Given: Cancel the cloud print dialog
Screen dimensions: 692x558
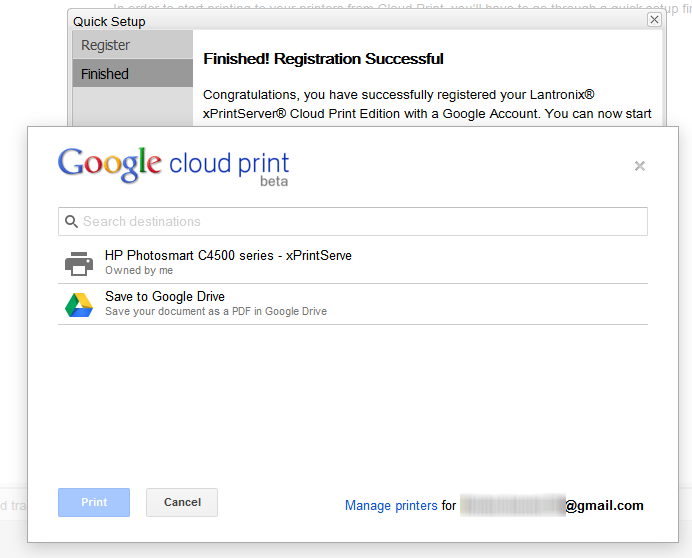Looking at the screenshot, I should [x=182, y=502].
